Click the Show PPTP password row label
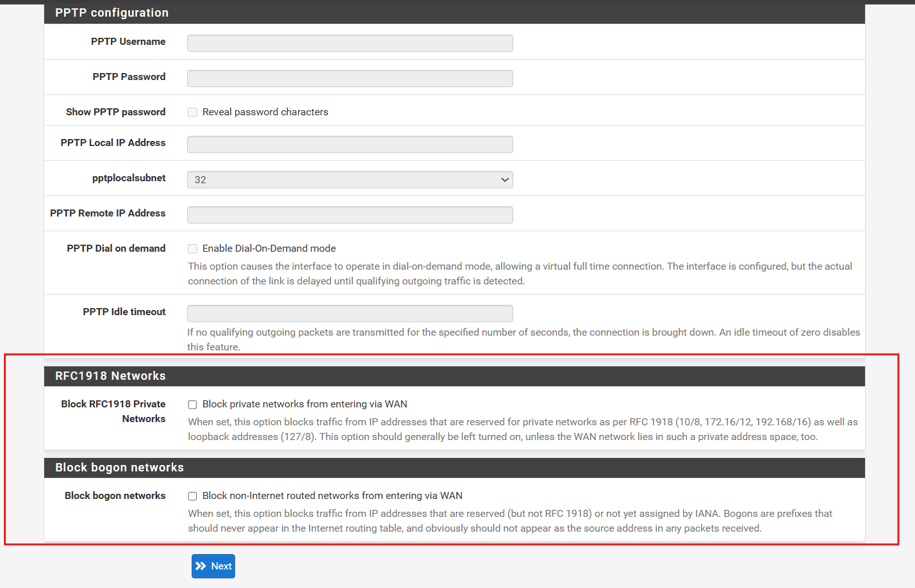The height and width of the screenshot is (588, 915). pos(115,112)
